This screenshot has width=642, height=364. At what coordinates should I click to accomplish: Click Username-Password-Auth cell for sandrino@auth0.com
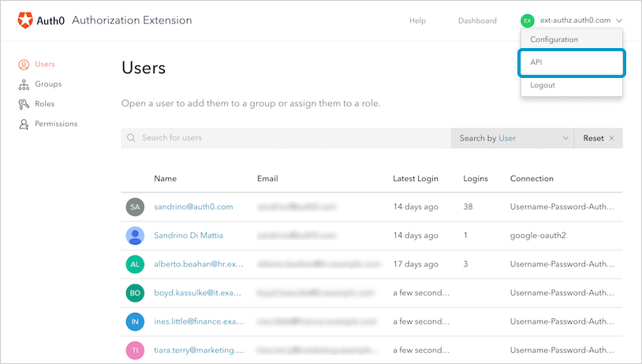tap(562, 207)
